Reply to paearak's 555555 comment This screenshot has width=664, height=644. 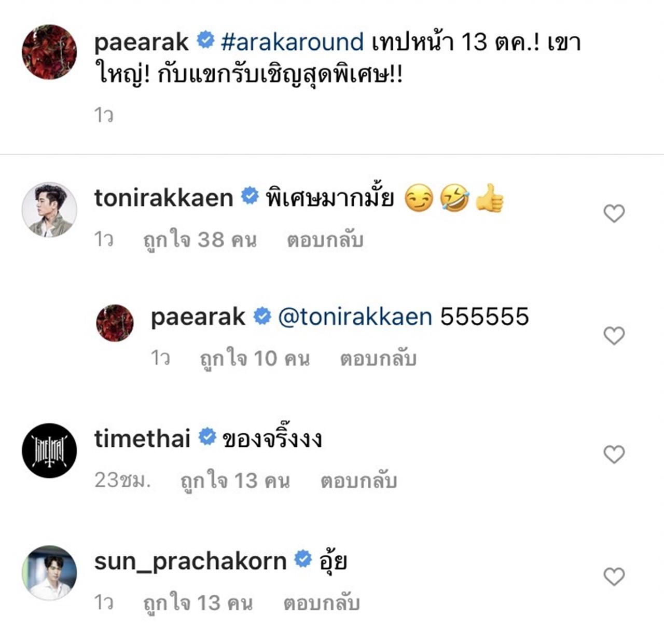point(378,359)
